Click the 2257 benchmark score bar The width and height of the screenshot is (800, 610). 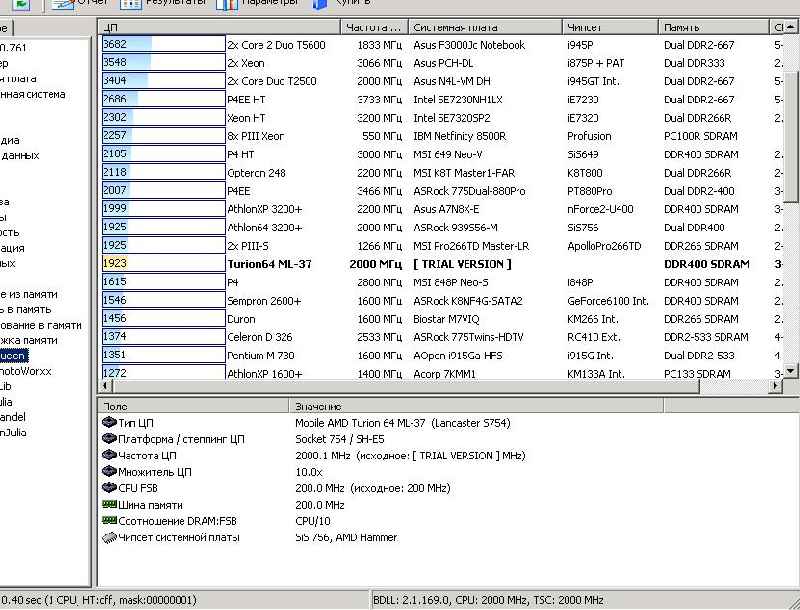[163, 136]
